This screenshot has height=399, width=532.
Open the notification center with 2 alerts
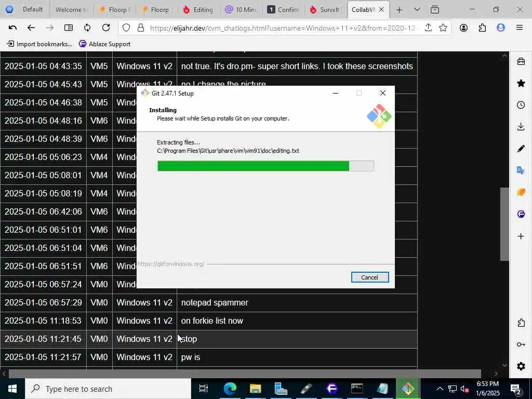(x=516, y=389)
